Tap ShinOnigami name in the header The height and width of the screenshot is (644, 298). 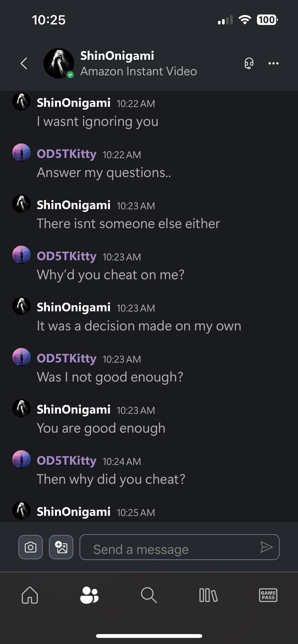tap(117, 56)
